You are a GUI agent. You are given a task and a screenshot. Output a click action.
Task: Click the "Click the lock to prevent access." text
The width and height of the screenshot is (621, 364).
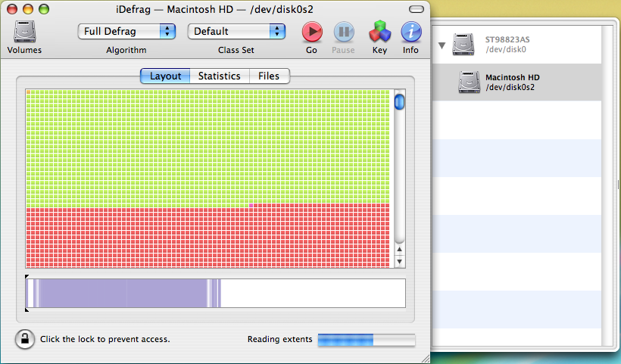pyautogui.click(x=105, y=339)
